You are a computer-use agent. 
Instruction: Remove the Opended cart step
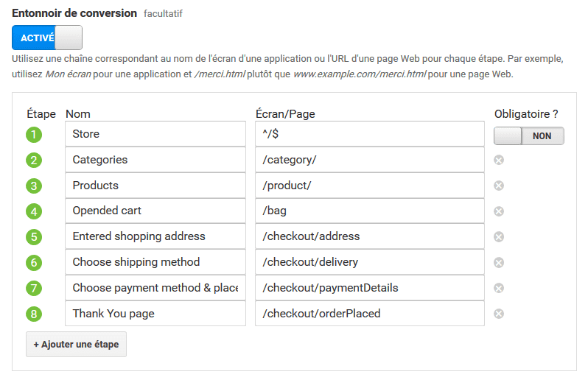[x=499, y=211]
